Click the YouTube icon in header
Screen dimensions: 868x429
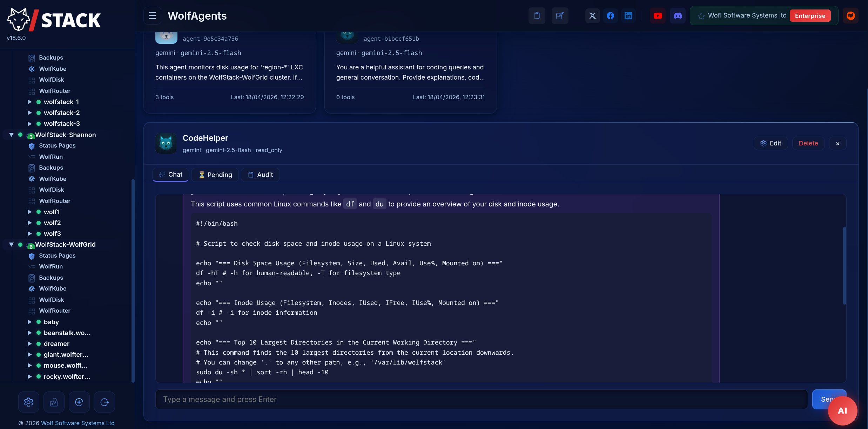(x=658, y=16)
